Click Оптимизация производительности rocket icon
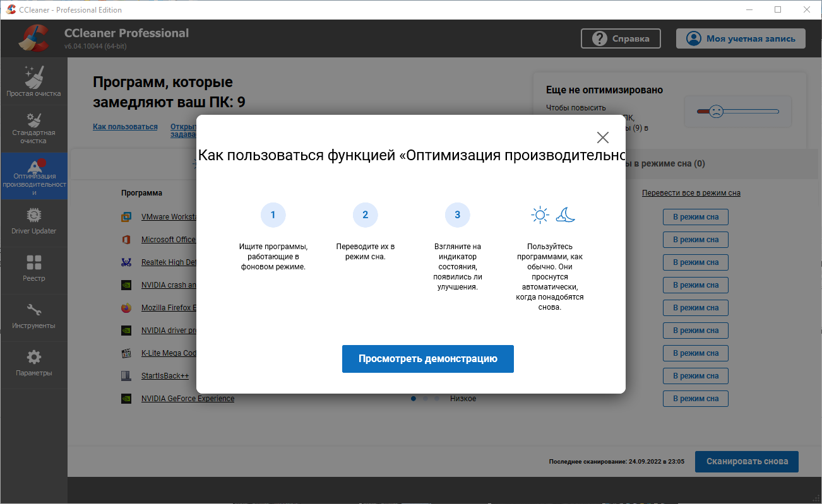The height and width of the screenshot is (504, 822). (34, 168)
